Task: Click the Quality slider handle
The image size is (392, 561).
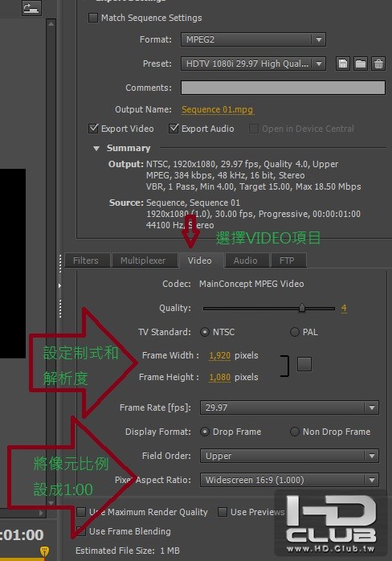Action: point(302,308)
